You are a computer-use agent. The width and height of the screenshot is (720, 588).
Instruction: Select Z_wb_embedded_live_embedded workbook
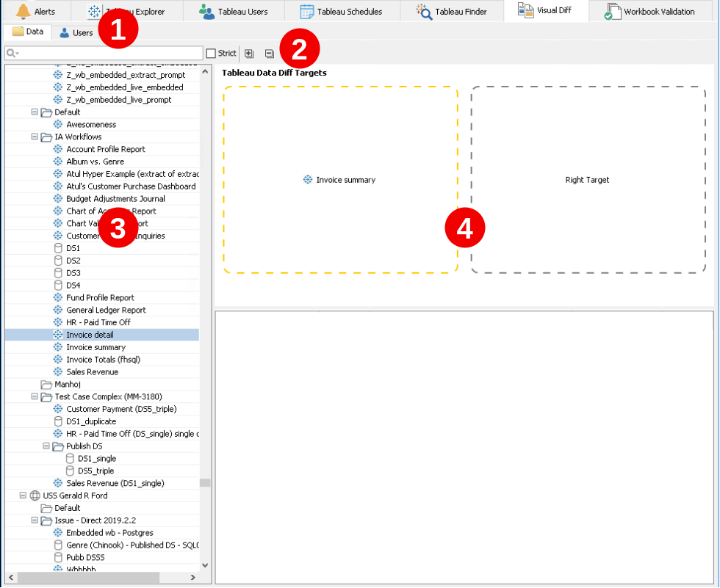(124, 87)
